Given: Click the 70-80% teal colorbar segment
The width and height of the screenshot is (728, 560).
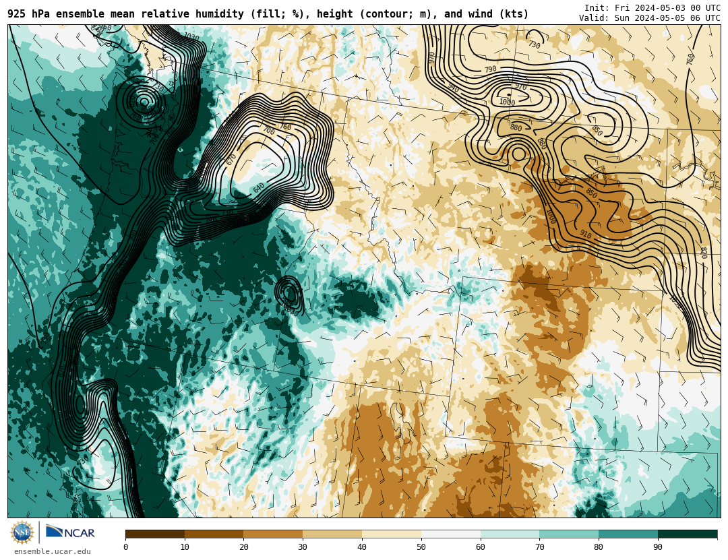Looking at the screenshot, I should 569,534.
